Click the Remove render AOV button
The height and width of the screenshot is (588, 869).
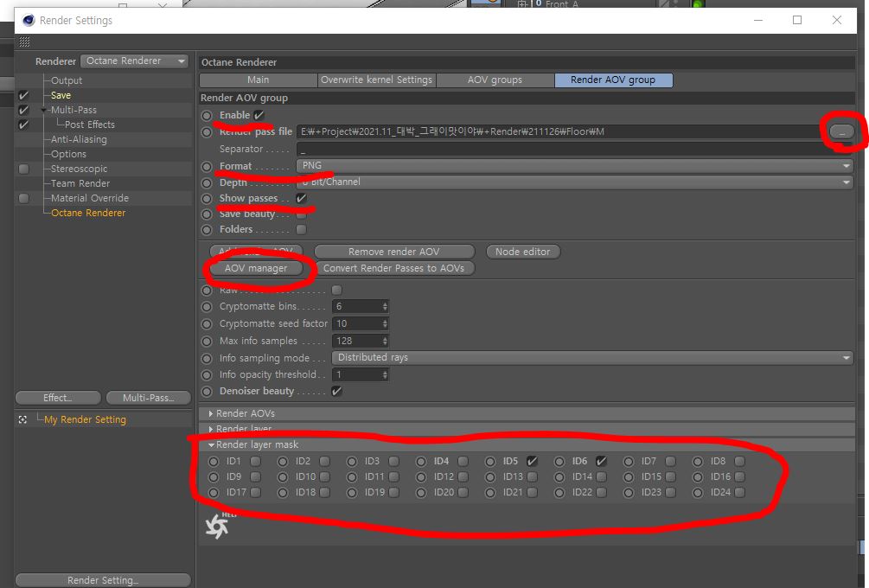coord(394,252)
